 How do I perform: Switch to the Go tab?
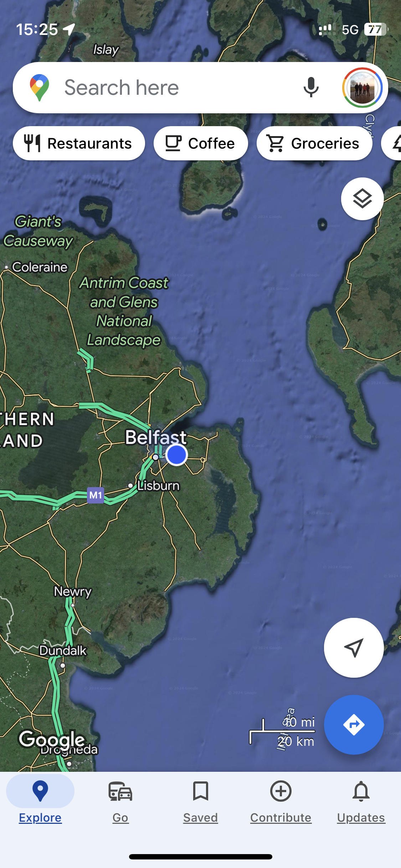tap(120, 801)
